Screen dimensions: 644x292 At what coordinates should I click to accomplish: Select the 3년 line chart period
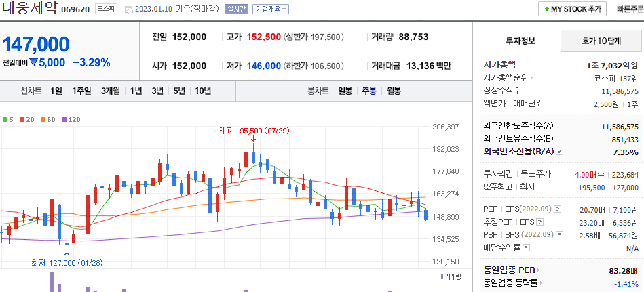(157, 91)
